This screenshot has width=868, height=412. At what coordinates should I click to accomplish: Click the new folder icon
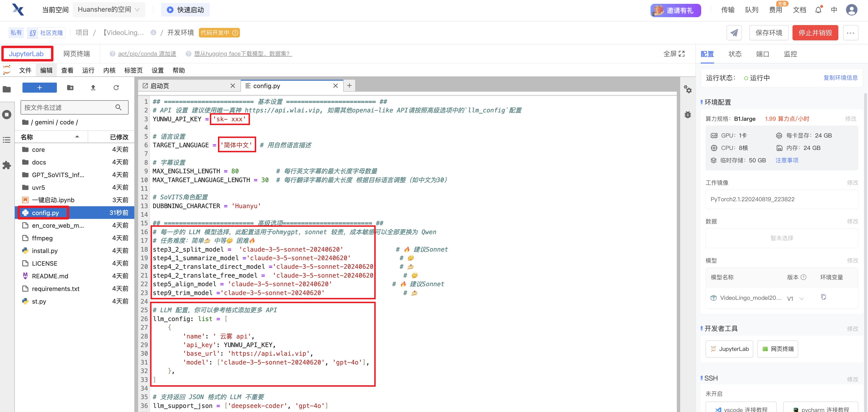(70, 88)
